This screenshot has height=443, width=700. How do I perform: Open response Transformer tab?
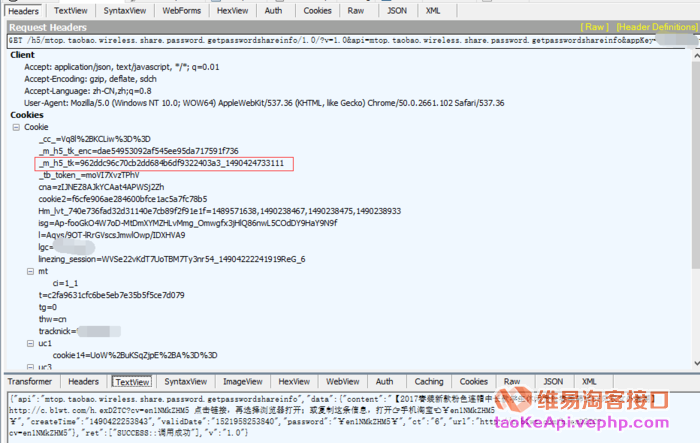coord(30,381)
